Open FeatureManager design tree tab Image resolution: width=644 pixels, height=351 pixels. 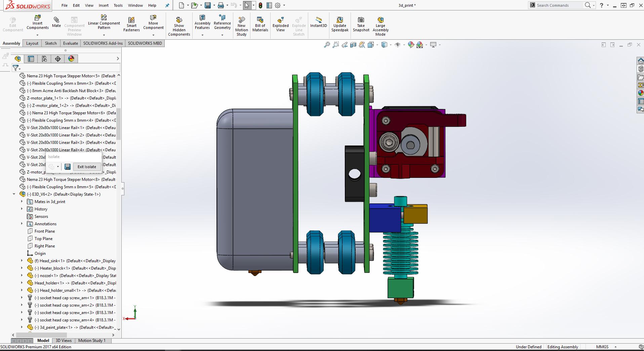(x=18, y=59)
